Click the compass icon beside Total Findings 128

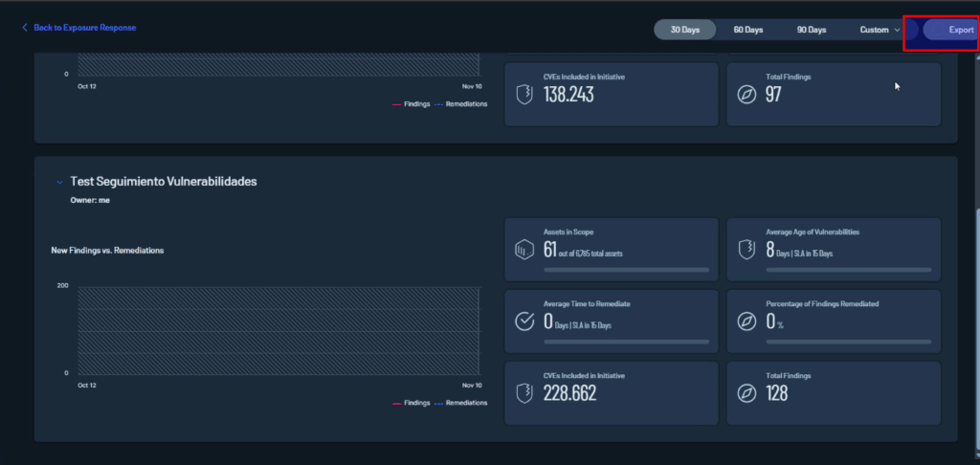click(746, 393)
